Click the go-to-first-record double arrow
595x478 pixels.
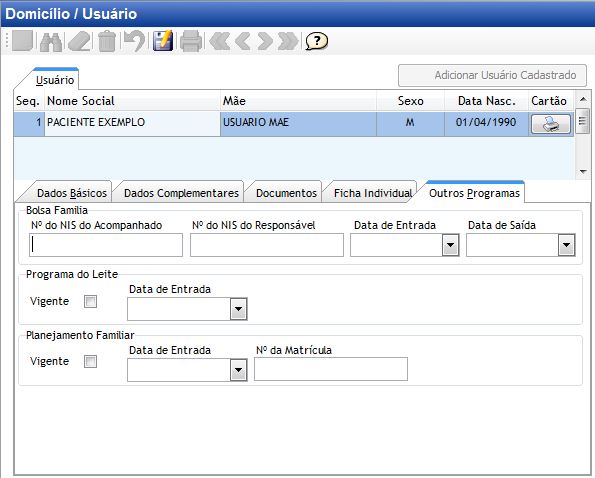tap(220, 41)
